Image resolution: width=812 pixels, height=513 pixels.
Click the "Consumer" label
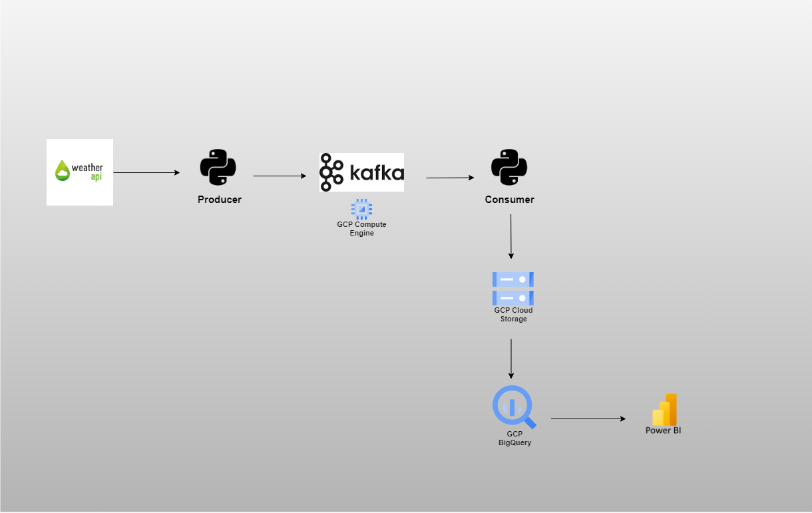[x=510, y=200]
